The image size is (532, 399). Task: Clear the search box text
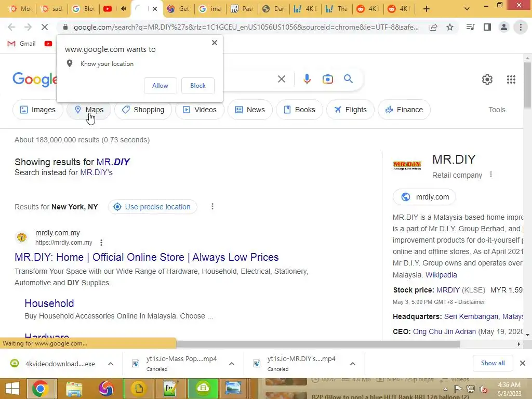(281, 79)
